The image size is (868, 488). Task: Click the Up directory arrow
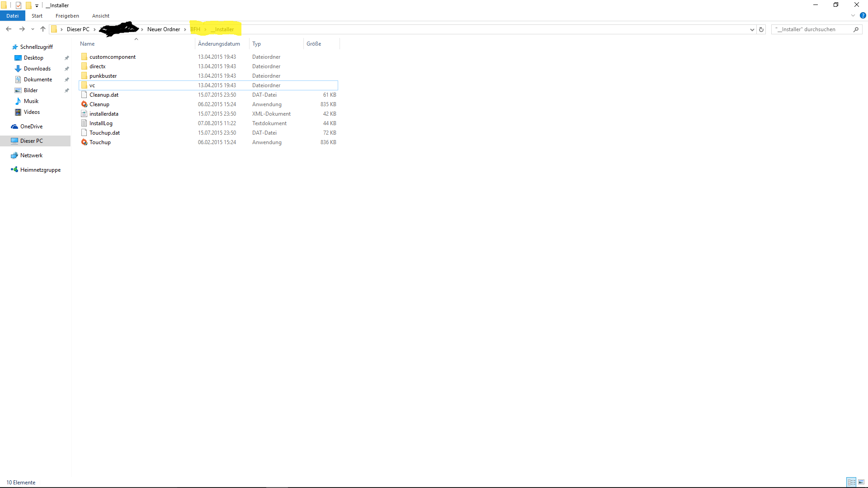(43, 29)
